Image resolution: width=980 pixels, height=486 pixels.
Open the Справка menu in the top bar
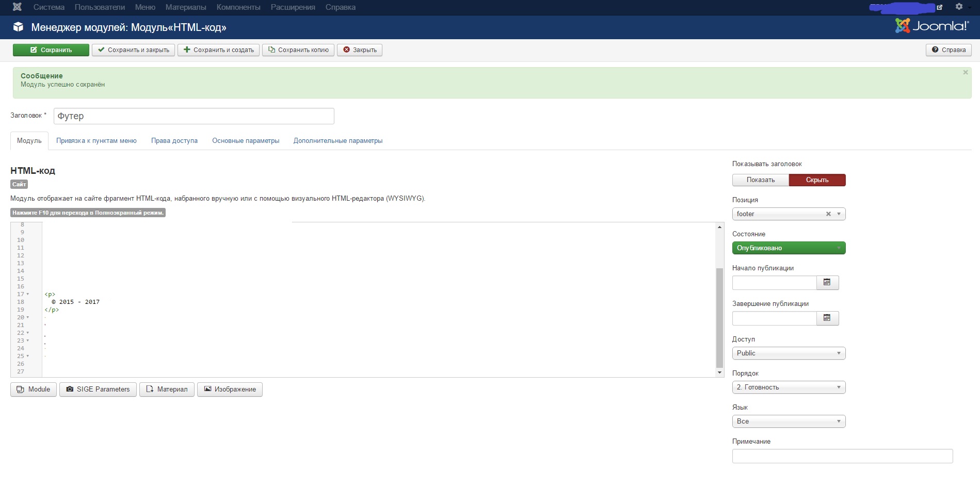click(x=340, y=7)
